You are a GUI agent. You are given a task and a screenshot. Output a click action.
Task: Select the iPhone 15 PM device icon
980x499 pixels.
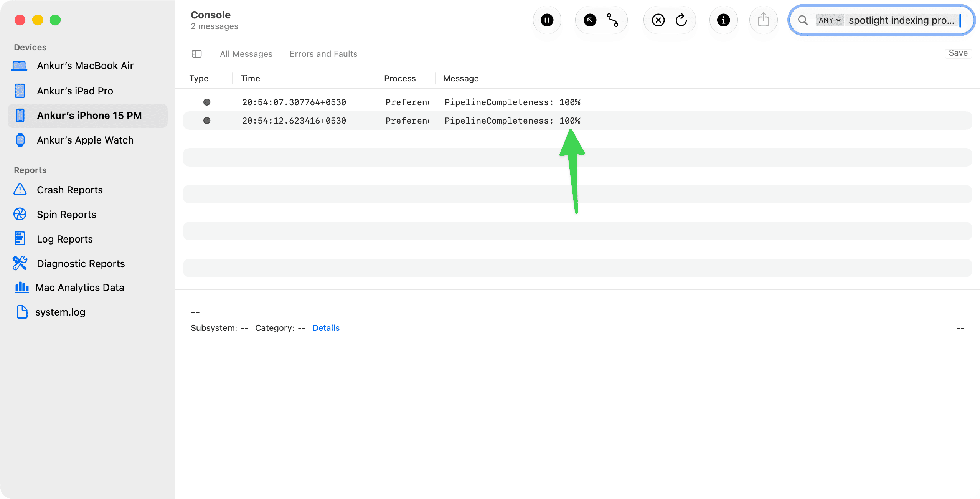pos(20,116)
